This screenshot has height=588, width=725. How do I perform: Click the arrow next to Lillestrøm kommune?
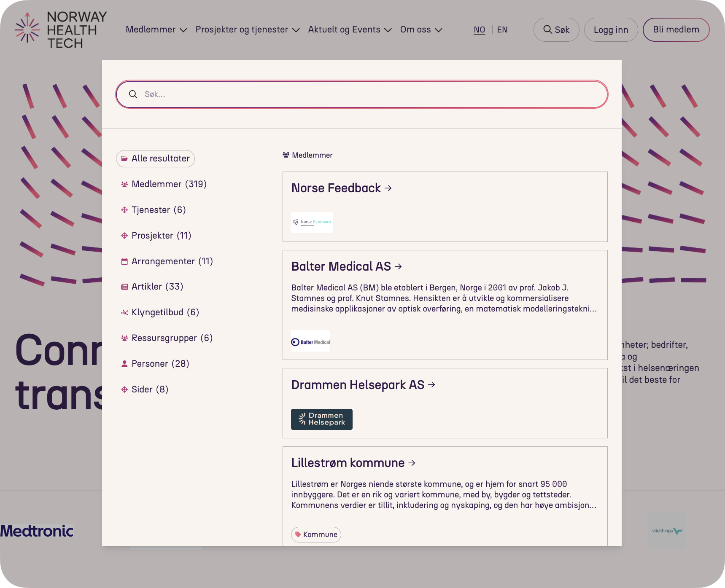(412, 463)
